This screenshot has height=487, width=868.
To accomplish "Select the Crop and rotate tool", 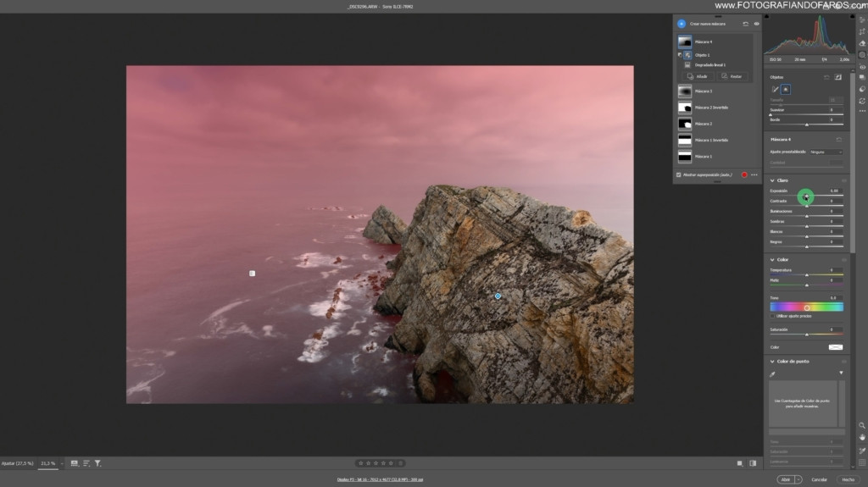I will pyautogui.click(x=862, y=31).
